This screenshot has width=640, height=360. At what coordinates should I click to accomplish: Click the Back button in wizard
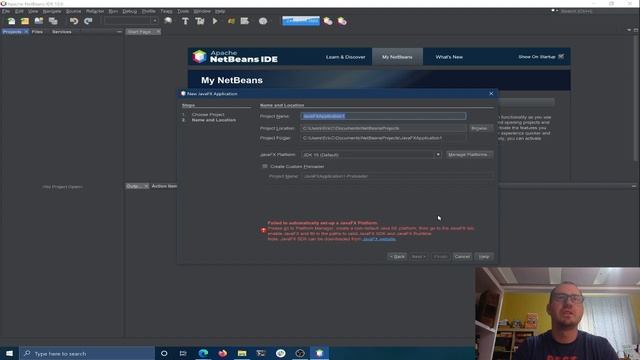(397, 256)
